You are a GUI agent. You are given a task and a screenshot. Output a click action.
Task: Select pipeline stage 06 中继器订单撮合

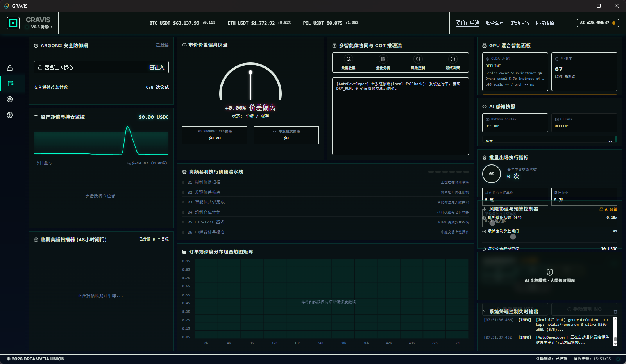click(x=326, y=232)
